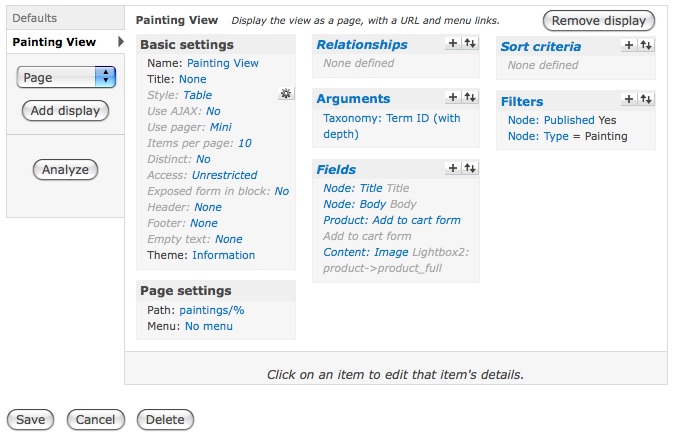Save the view
673x440 pixels.
[30, 419]
